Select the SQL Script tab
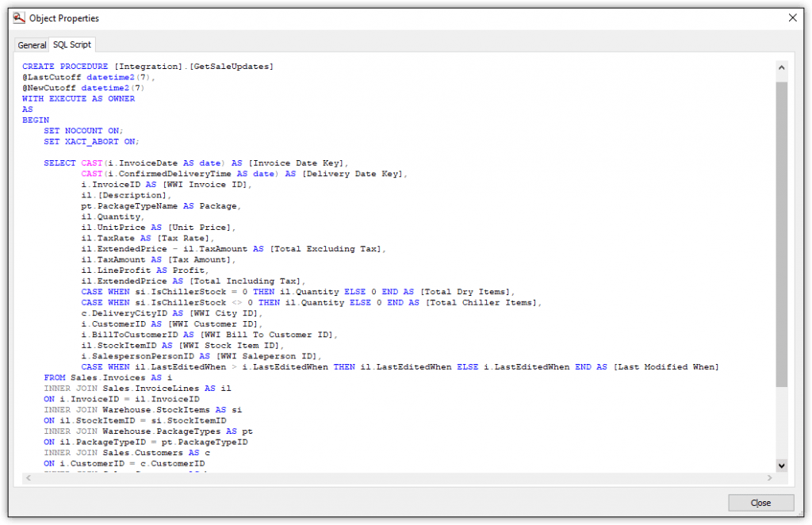 [71, 45]
